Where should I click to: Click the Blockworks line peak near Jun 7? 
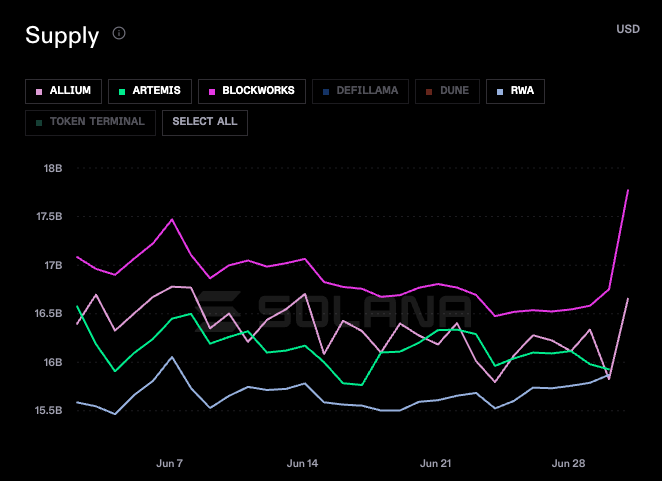[x=172, y=219]
